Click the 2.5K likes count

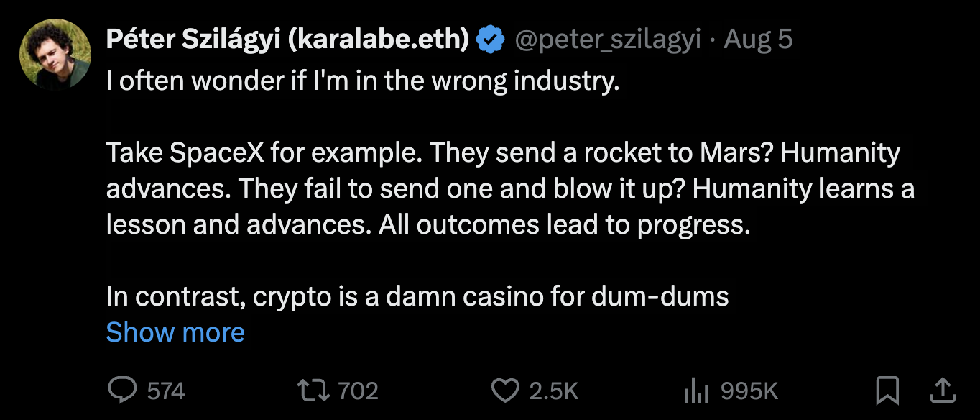[x=554, y=391]
